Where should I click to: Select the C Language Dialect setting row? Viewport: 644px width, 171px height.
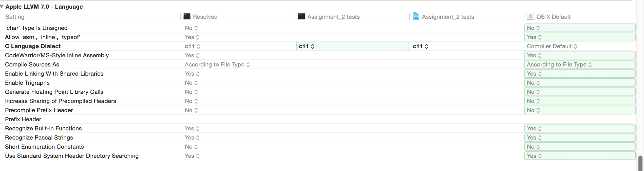(33, 46)
